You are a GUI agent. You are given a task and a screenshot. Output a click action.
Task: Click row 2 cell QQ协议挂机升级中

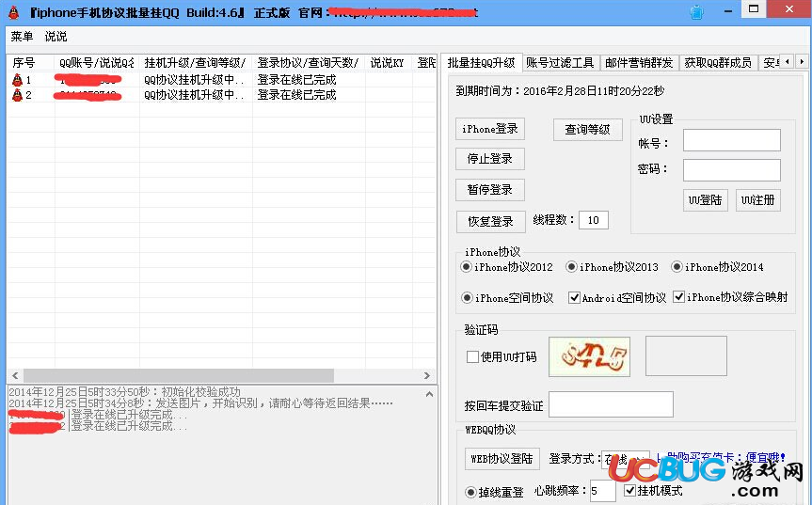[194, 95]
